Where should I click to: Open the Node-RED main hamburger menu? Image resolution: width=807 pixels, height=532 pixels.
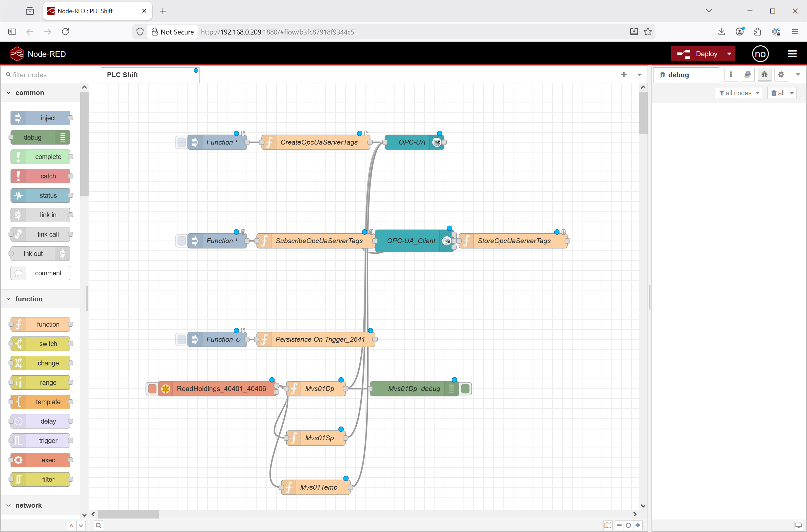(x=792, y=54)
